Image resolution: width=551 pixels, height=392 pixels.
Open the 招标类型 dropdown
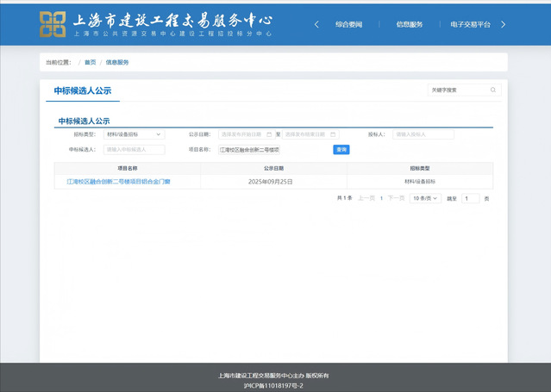(x=134, y=134)
